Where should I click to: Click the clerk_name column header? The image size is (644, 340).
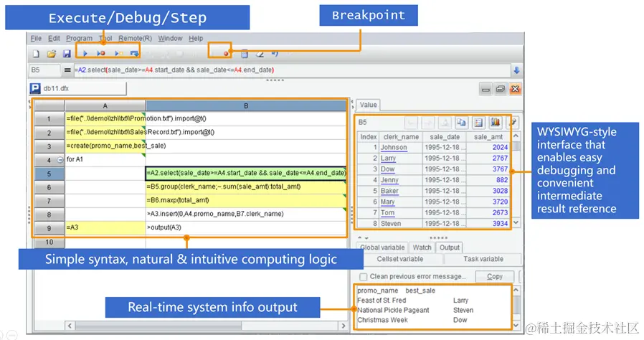pos(401,137)
